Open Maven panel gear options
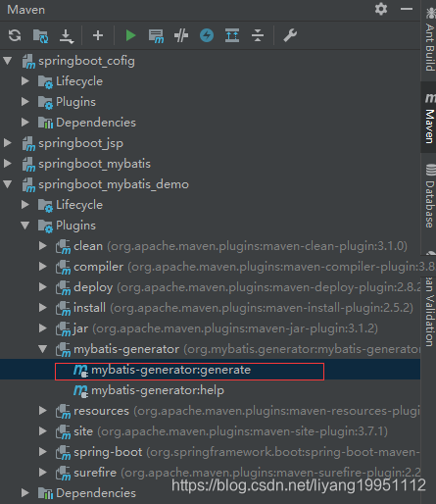The width and height of the screenshot is (436, 504). coord(381,9)
